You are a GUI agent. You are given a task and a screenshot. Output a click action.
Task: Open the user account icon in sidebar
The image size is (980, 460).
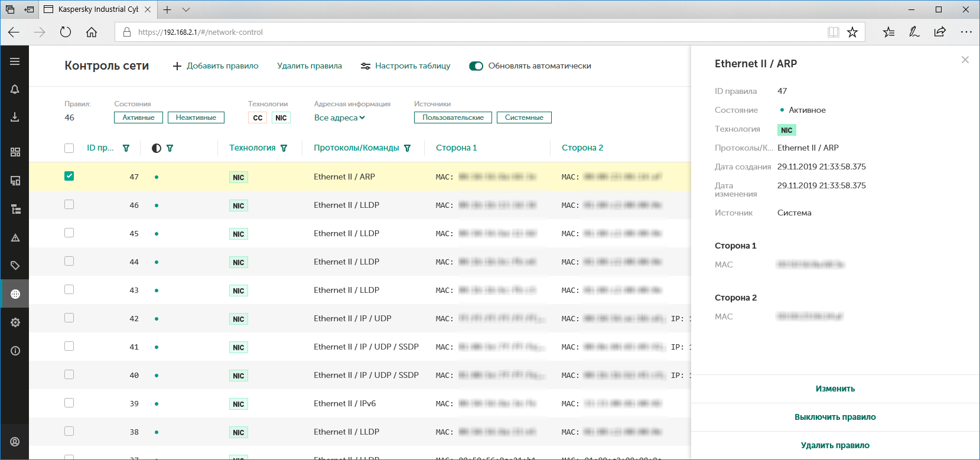coord(15,442)
